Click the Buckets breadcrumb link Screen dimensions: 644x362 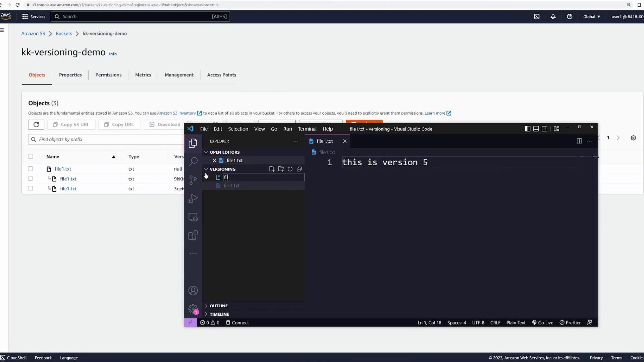[x=64, y=34]
